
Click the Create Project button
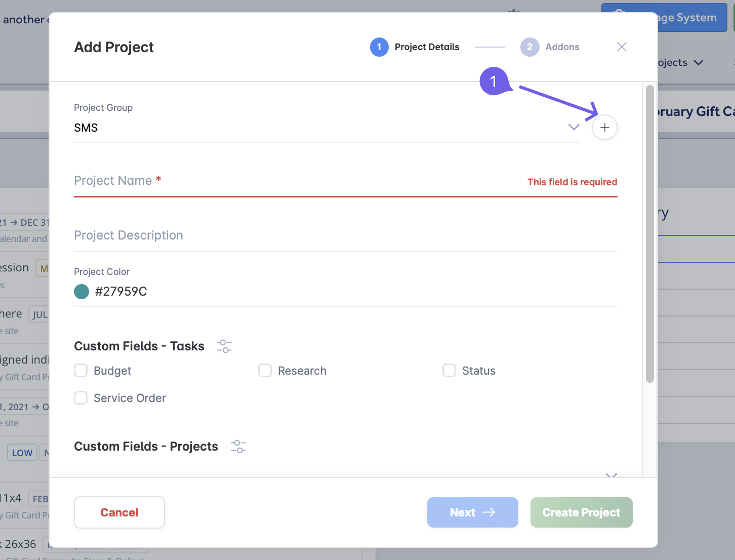[x=581, y=512]
